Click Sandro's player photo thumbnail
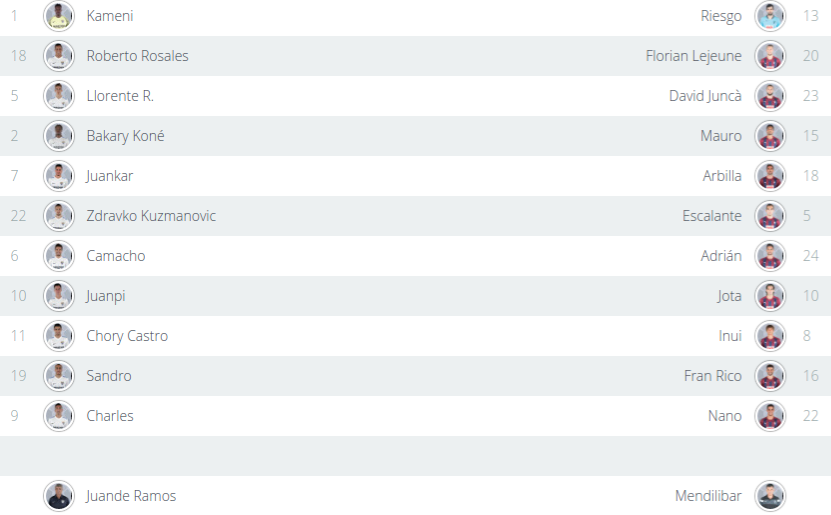Viewport: 831px width, 515px height. click(x=59, y=376)
